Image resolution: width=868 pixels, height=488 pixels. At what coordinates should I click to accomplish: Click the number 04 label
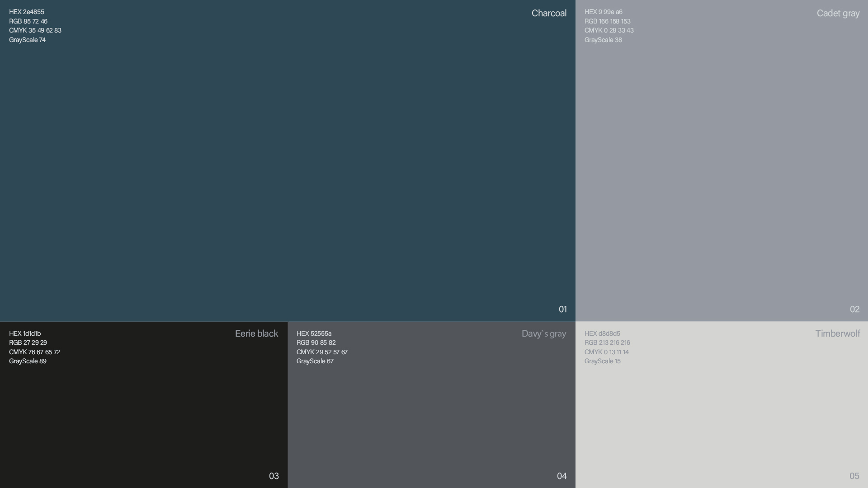click(561, 476)
